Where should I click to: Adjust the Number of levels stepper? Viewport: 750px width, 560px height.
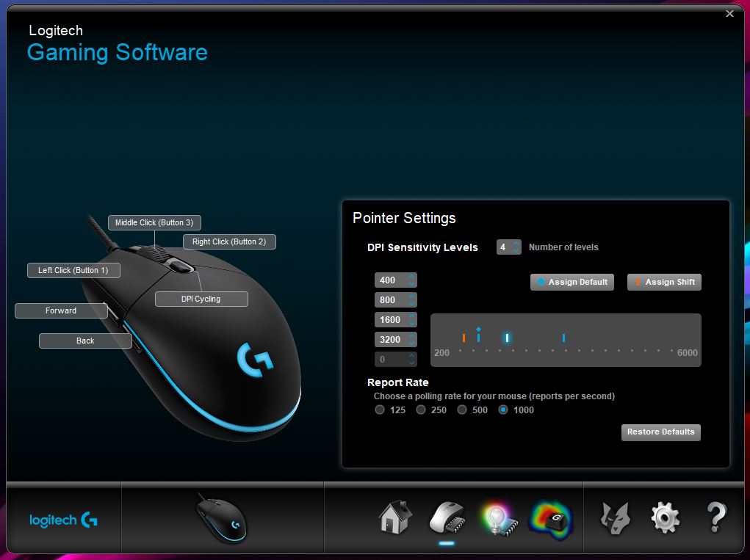click(x=516, y=247)
